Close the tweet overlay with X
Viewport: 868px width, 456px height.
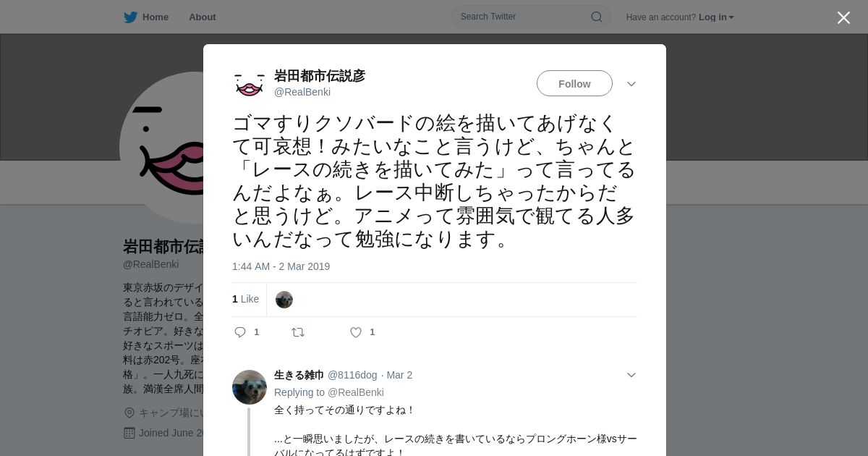click(843, 17)
